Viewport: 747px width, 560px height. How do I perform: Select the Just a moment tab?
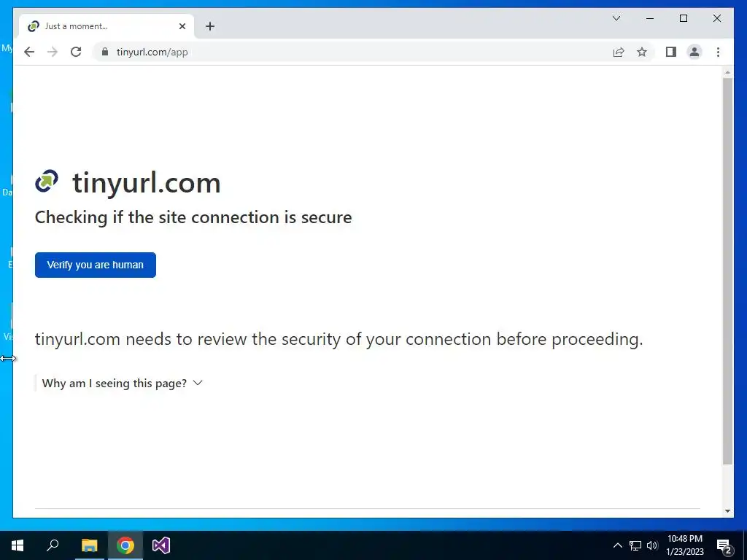pyautogui.click(x=107, y=26)
